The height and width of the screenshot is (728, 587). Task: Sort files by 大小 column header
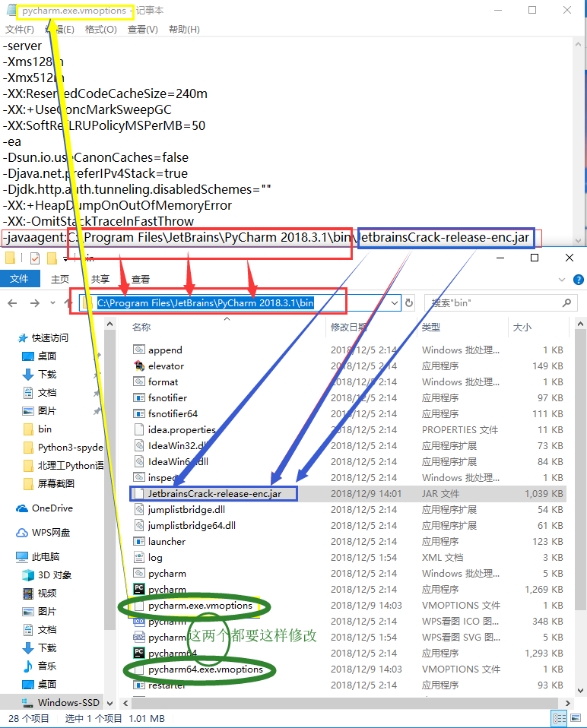[522, 328]
